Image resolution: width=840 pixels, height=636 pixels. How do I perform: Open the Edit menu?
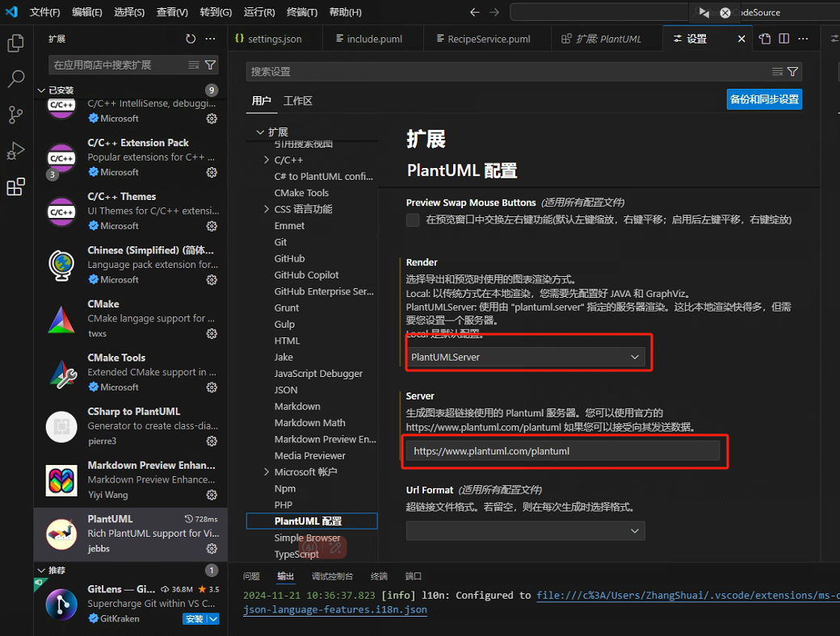point(86,12)
